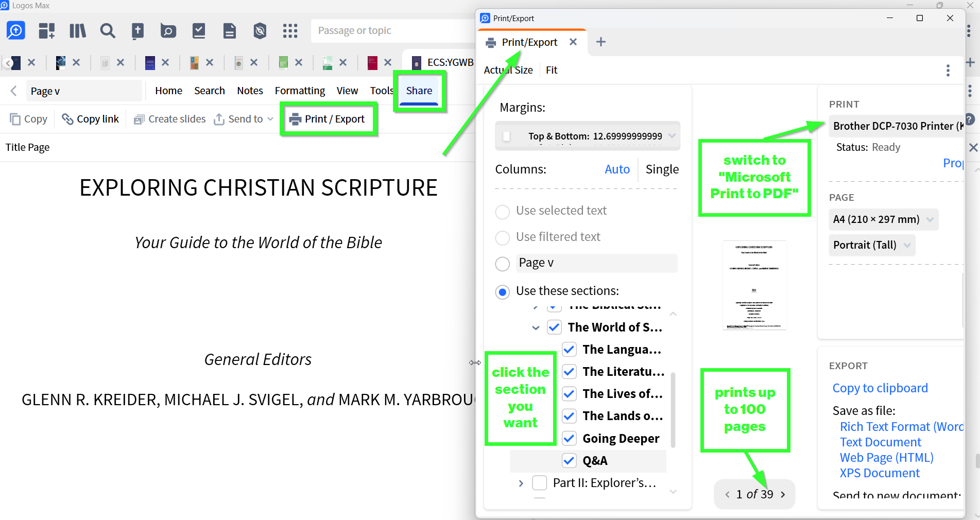Open the layouts plus icon
980x520 pixels.
[47, 31]
